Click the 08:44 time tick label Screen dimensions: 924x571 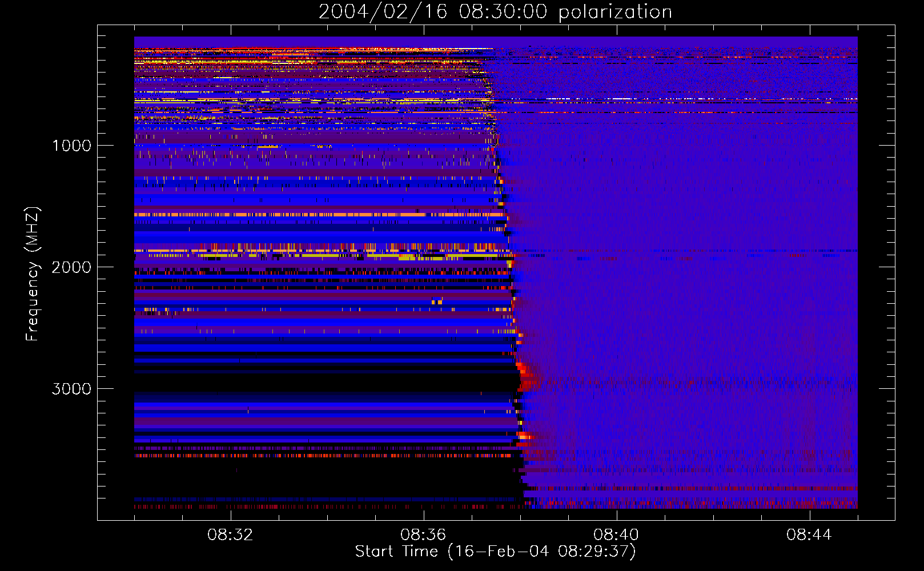click(x=809, y=535)
